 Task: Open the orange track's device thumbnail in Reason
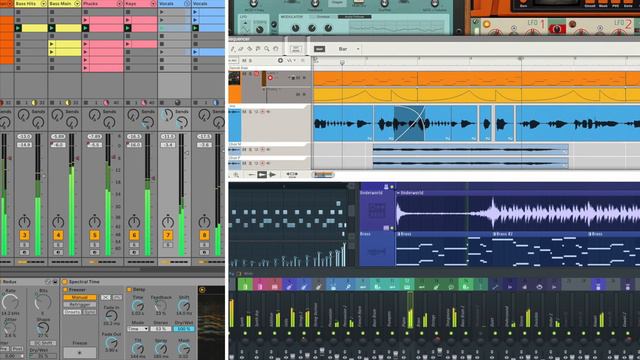pos(234,78)
